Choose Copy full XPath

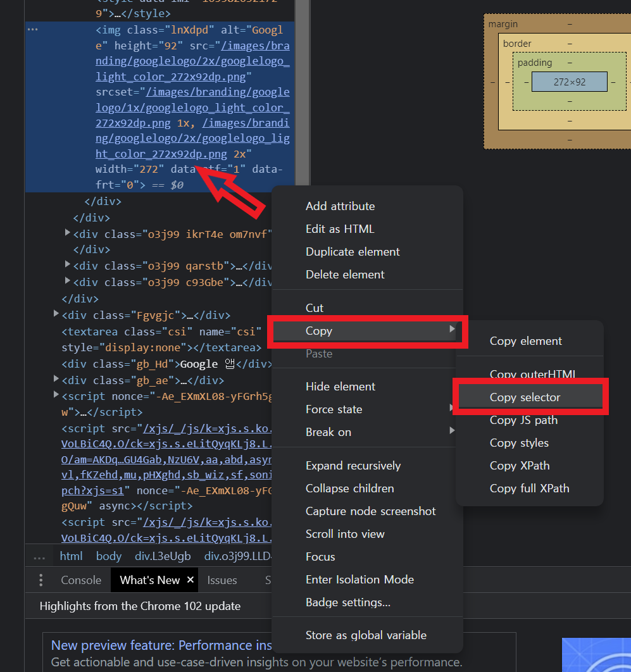(x=529, y=488)
